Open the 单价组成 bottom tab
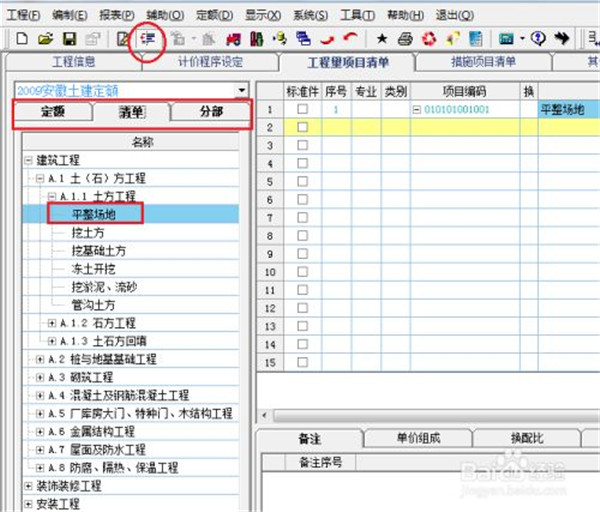Screen dimensions: 600x512 tap(418, 438)
